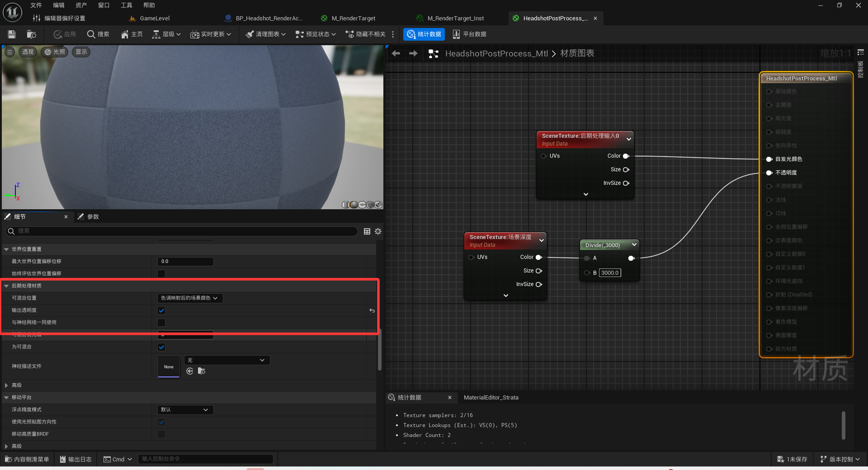
Task: Open 浮点精度模式 dropdown
Action: (185, 410)
